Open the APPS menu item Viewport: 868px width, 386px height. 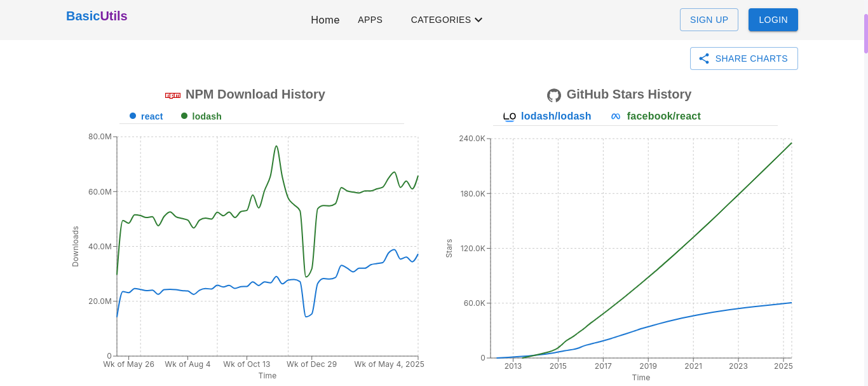(x=370, y=20)
